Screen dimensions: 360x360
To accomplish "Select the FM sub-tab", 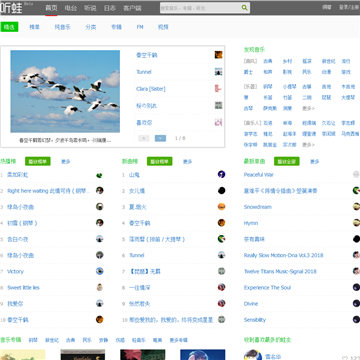I will [x=140, y=27].
